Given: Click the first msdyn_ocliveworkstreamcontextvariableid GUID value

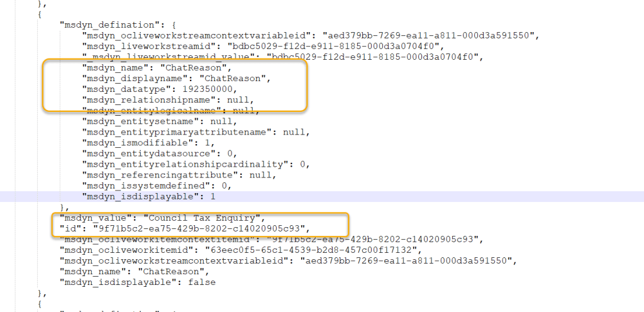Looking at the screenshot, I should click(428, 36).
